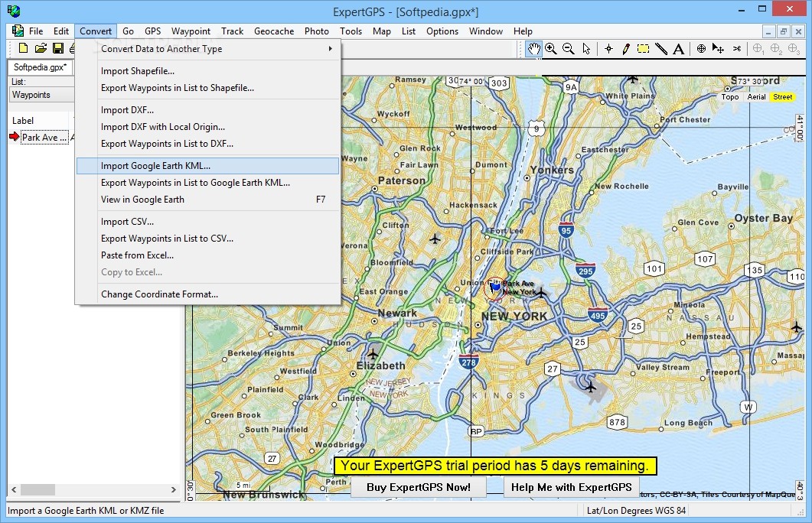Click the New document toolbar icon
The height and width of the screenshot is (523, 812).
[x=23, y=48]
